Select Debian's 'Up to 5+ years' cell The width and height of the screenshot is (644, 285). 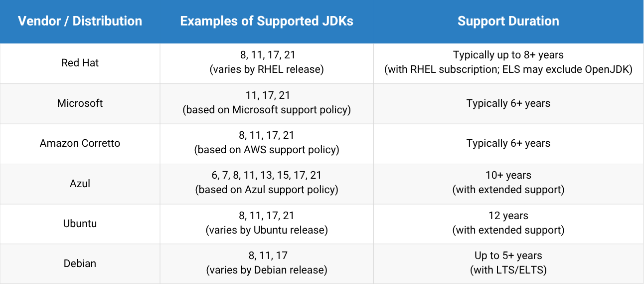[508, 263]
